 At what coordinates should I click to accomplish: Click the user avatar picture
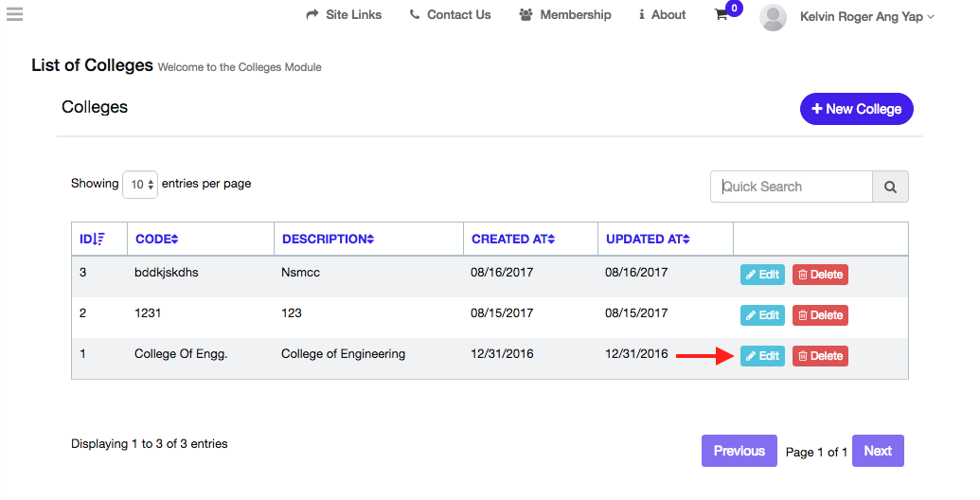click(773, 17)
